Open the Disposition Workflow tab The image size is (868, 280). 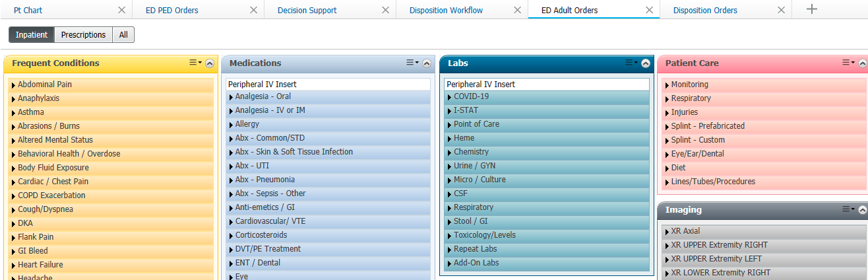coord(446,10)
